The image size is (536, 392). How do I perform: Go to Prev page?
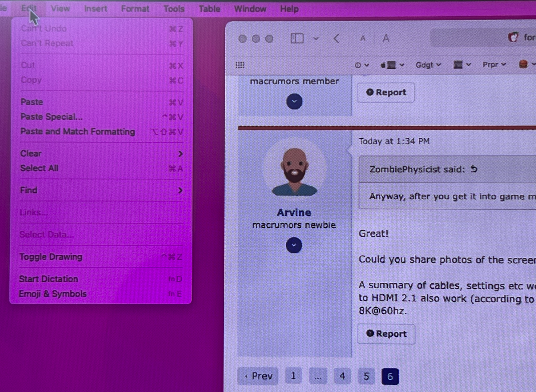pos(258,376)
